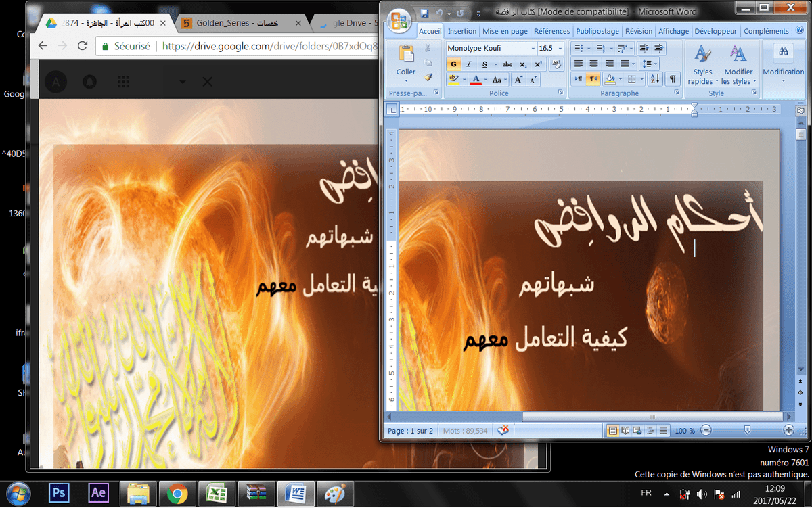Toggle superscript formatting
The image size is (812, 514).
pyautogui.click(x=538, y=64)
